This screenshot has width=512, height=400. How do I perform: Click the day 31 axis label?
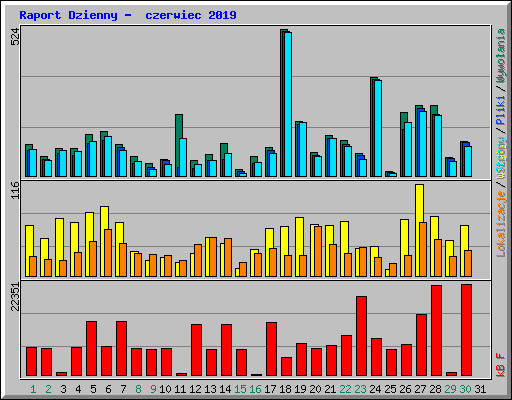click(480, 389)
